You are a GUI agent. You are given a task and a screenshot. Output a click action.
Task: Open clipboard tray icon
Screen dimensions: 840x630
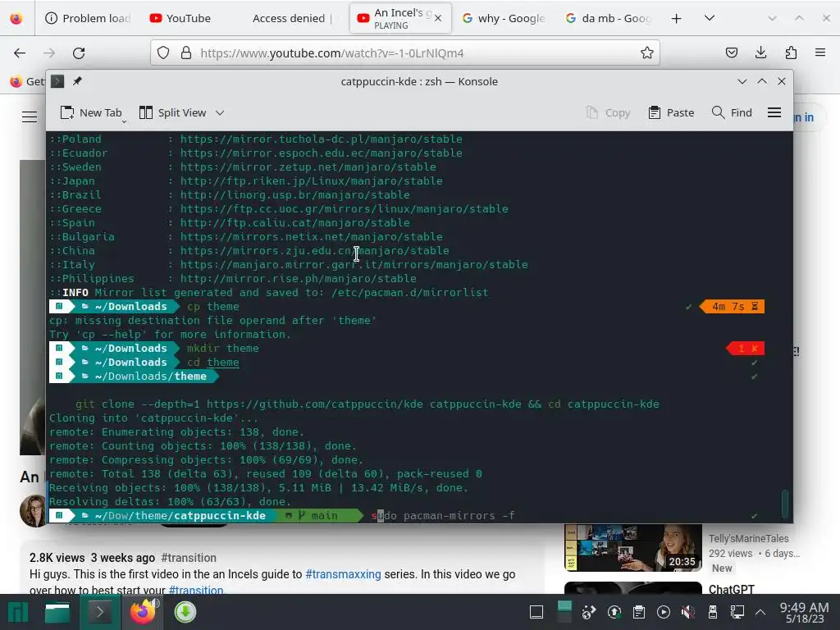(x=638, y=612)
